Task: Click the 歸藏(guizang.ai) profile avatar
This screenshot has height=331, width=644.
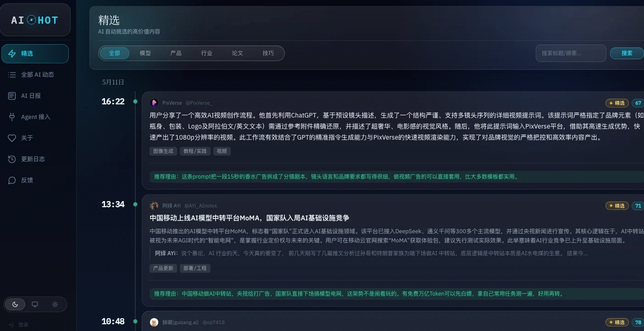Action: tap(154, 322)
